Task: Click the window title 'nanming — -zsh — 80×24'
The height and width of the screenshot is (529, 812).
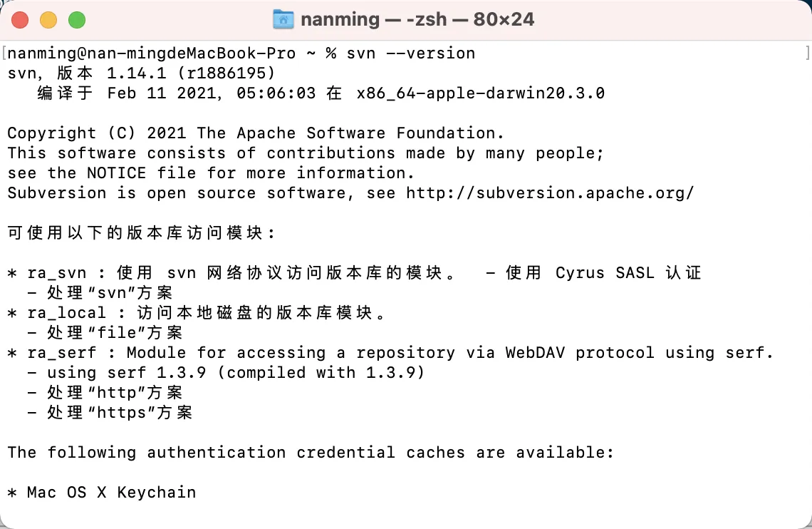Action: pos(417,19)
